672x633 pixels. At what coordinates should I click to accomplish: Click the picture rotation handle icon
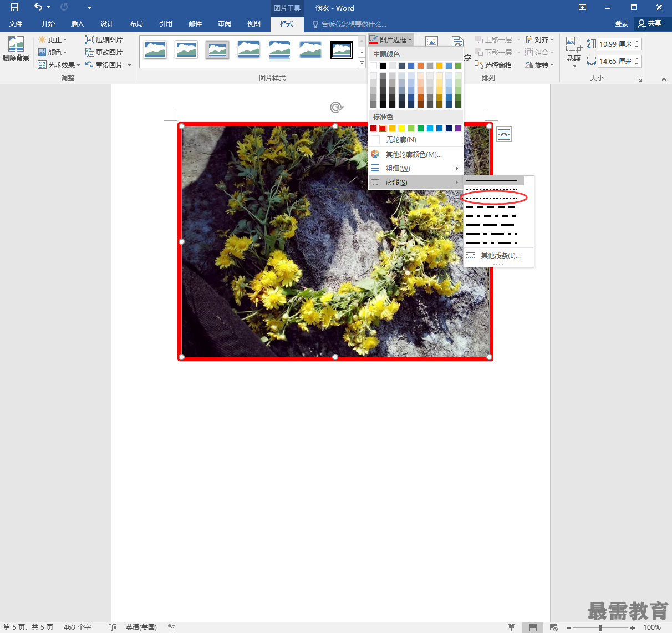pos(335,107)
